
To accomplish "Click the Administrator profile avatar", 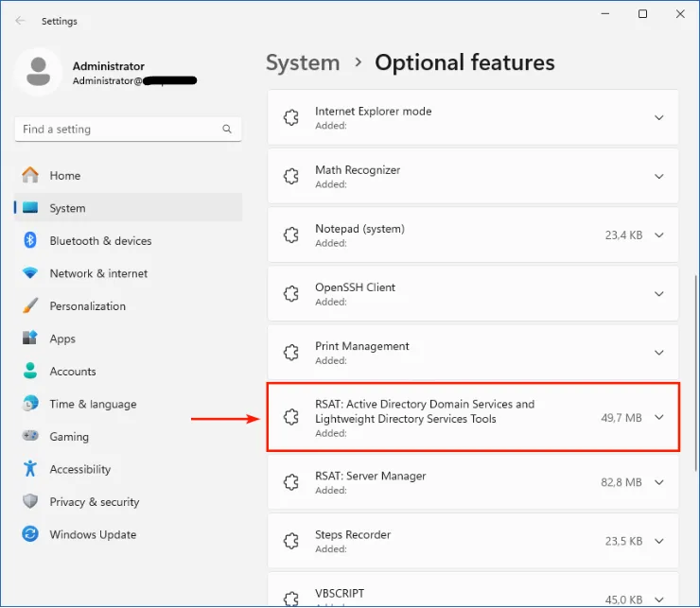I will pyautogui.click(x=39, y=74).
